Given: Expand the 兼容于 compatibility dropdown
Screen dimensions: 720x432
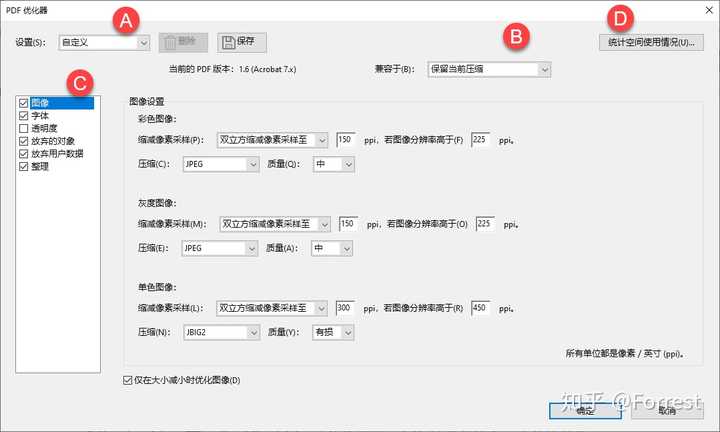Looking at the screenshot, I should tap(489, 69).
